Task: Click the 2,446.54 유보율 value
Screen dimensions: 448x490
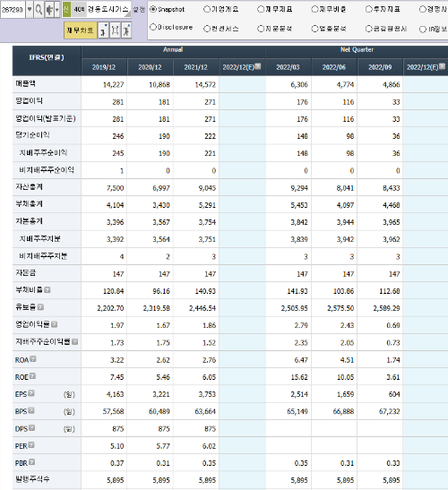Action: (202, 308)
